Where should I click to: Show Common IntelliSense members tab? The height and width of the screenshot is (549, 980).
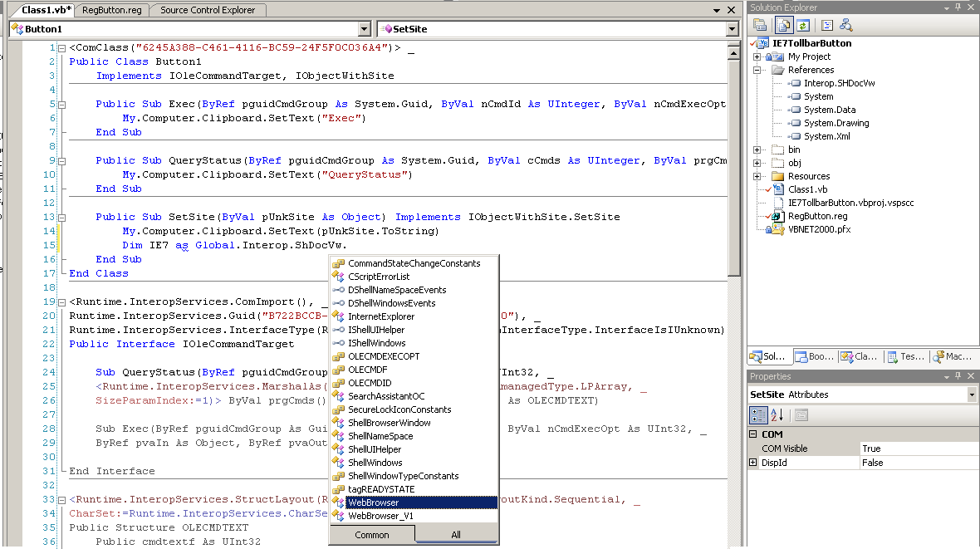pos(372,535)
